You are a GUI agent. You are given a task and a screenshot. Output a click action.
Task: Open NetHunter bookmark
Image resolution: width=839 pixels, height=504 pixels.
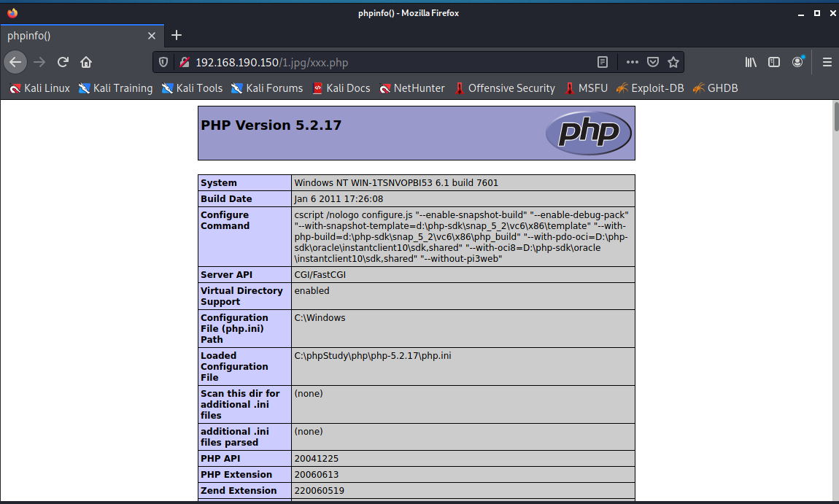pos(412,88)
